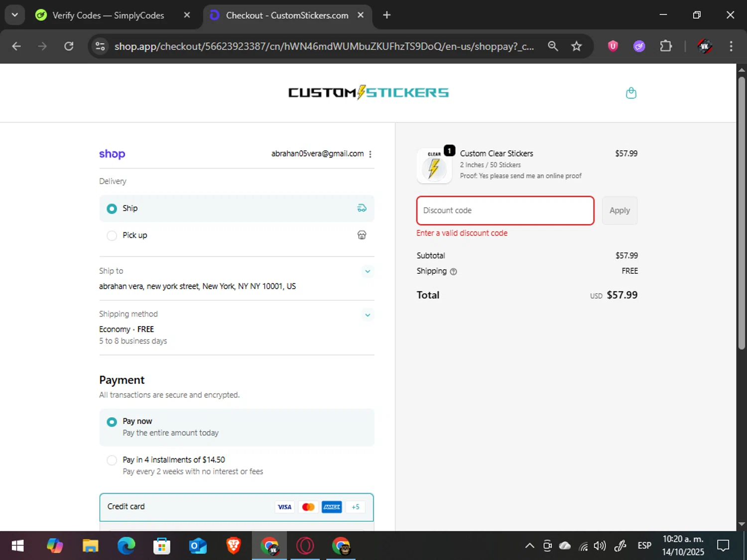
Task: Show the +5 more card brands
Action: [356, 507]
